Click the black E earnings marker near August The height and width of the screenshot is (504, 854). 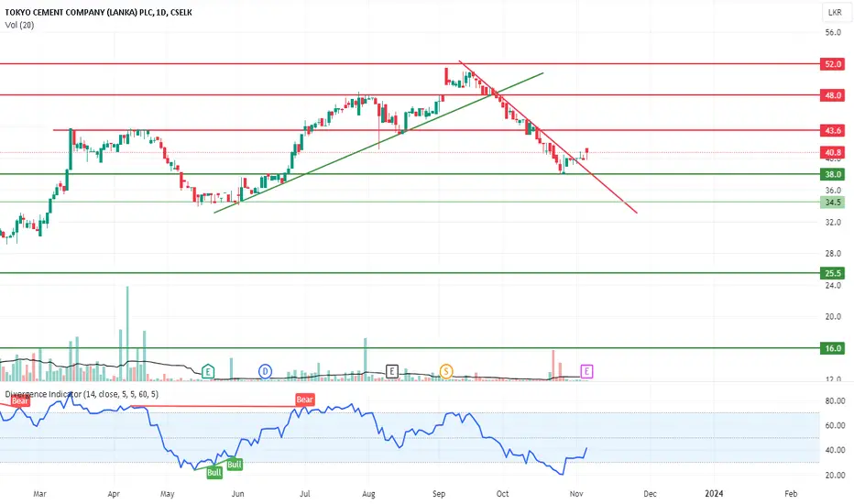(x=391, y=372)
